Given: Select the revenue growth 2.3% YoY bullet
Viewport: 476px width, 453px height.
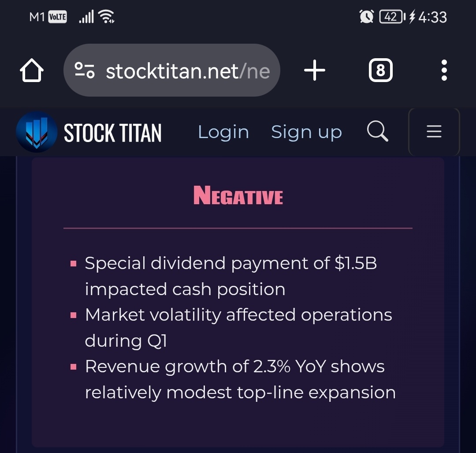Looking at the screenshot, I should point(240,379).
